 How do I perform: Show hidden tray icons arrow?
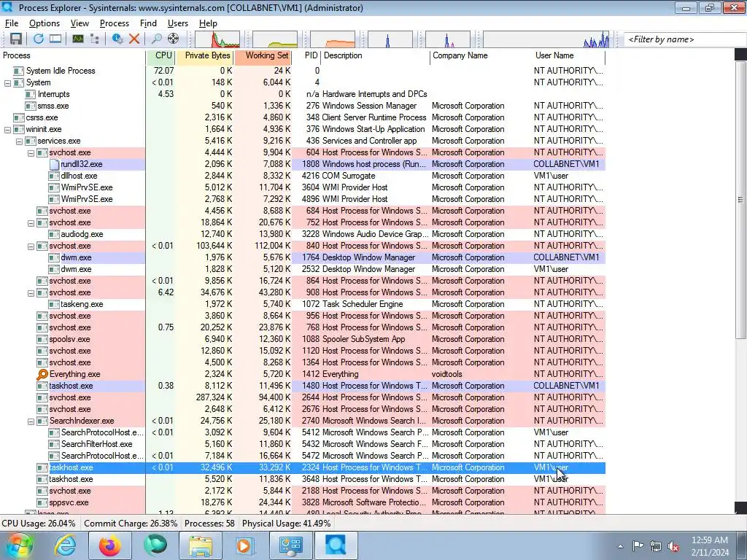pos(620,546)
